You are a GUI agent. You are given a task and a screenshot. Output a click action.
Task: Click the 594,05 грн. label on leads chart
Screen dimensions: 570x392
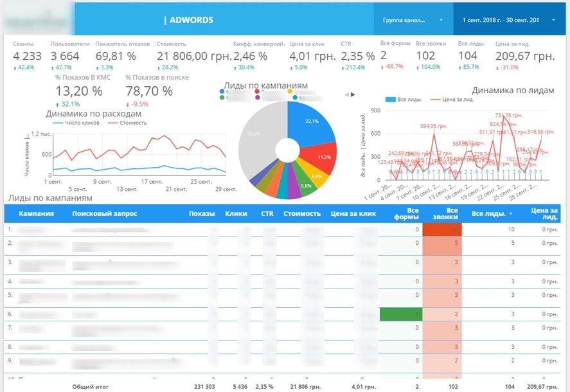(434, 126)
